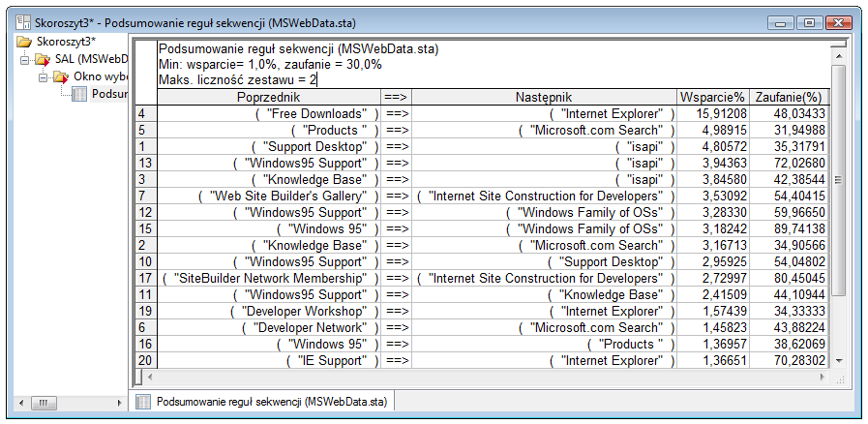Image resolution: width=868 pixels, height=424 pixels.
Task: Click the "Maks. liczność zestawu = 2" header line
Action: pos(237,80)
